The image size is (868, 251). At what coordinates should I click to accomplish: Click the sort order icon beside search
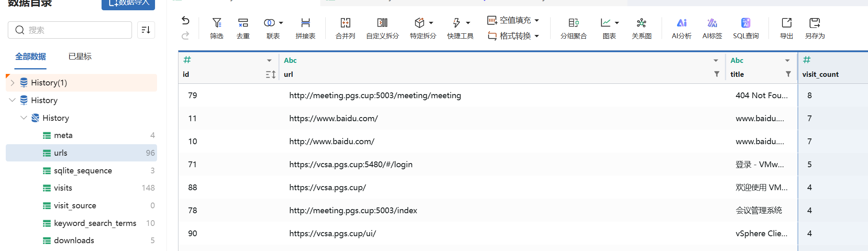(x=146, y=30)
